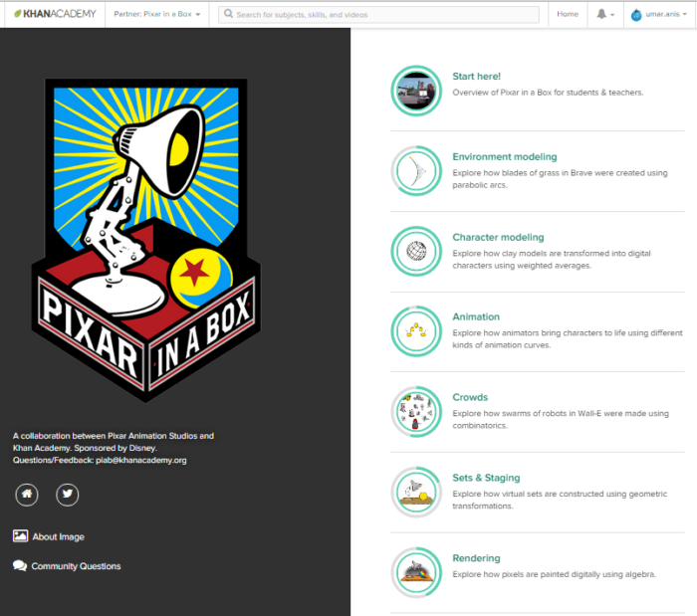
Task: Open the notifications bell dropdown
Action: click(604, 15)
